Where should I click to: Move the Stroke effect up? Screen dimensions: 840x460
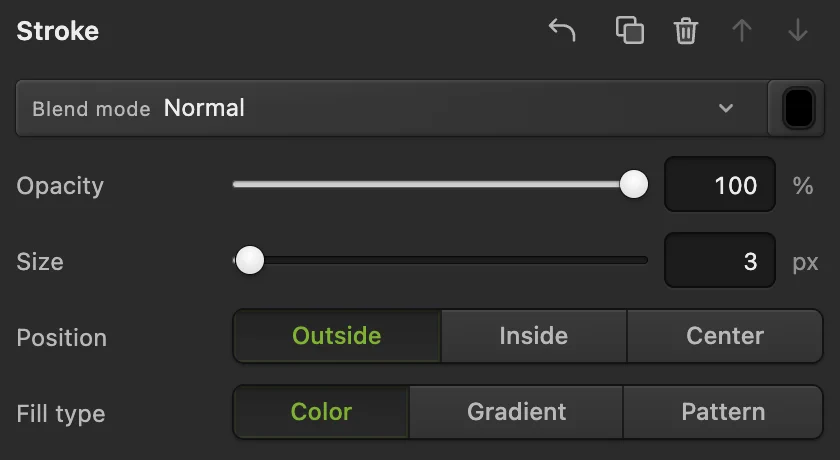742,31
